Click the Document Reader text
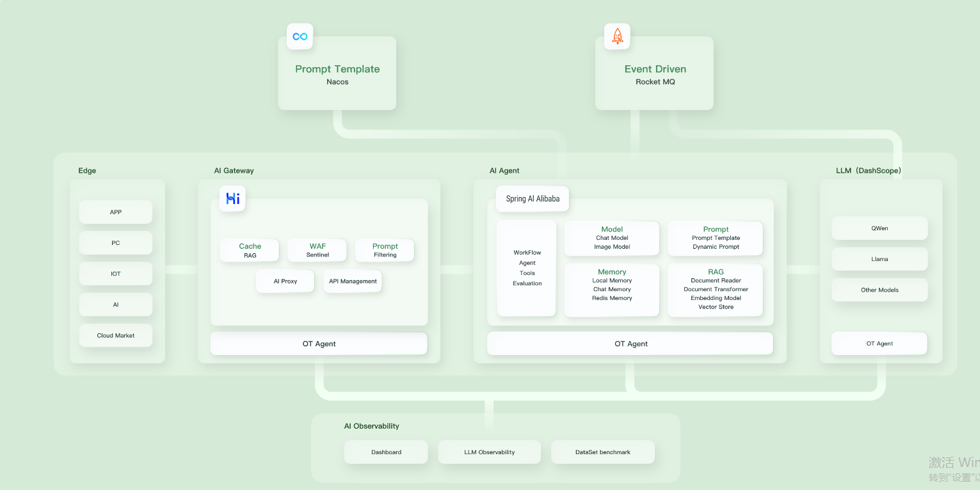The width and height of the screenshot is (980, 490). 716,281
